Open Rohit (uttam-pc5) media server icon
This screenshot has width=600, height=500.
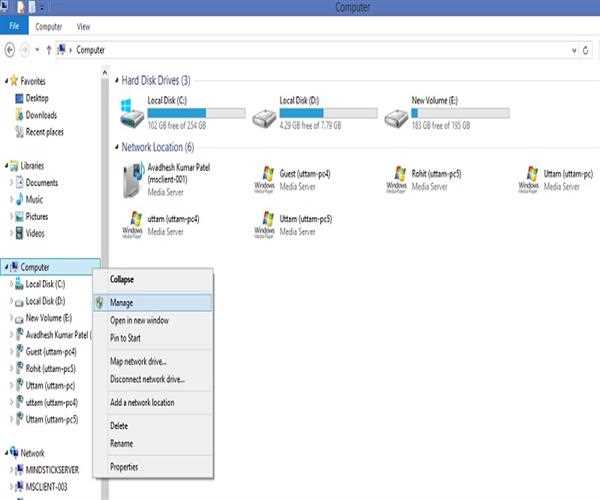pos(396,180)
